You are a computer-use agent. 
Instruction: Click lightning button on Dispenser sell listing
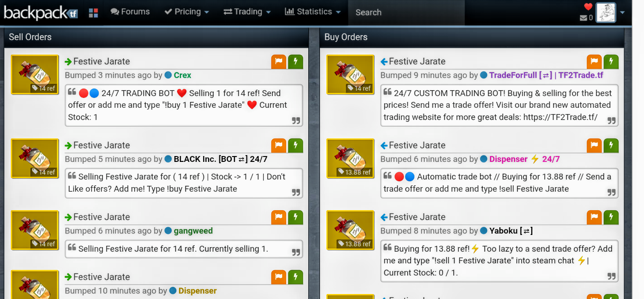pos(296,277)
